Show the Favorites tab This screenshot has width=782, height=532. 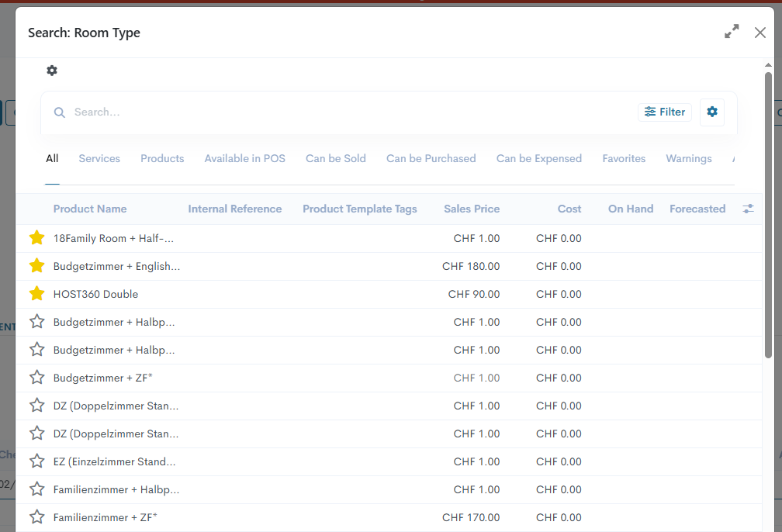[624, 158]
